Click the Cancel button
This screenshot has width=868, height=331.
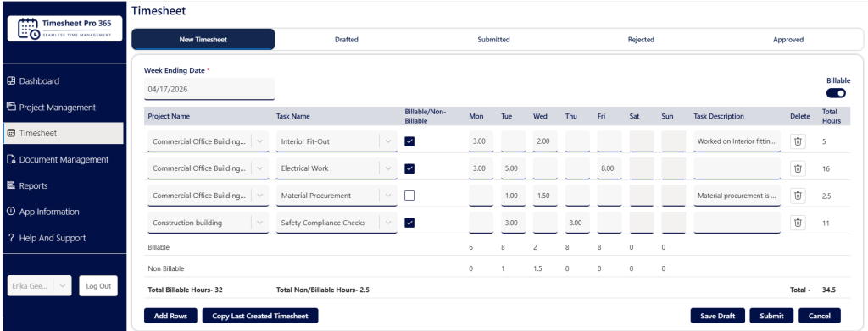(x=820, y=316)
